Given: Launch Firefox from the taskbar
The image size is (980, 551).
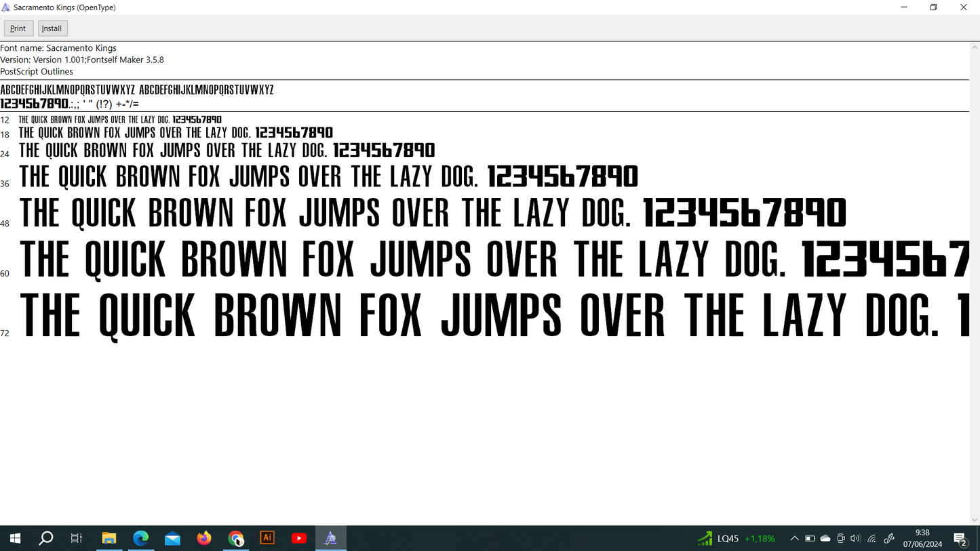Looking at the screenshot, I should tap(204, 538).
